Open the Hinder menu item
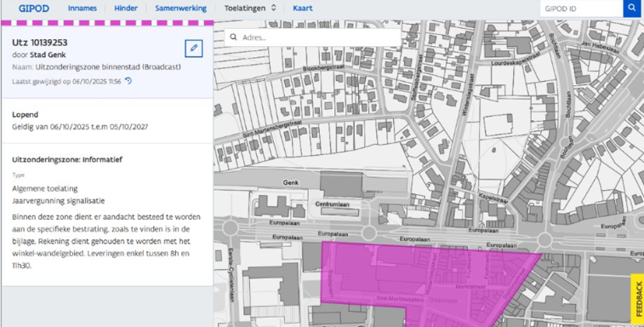This screenshot has height=327, width=644. click(x=126, y=9)
